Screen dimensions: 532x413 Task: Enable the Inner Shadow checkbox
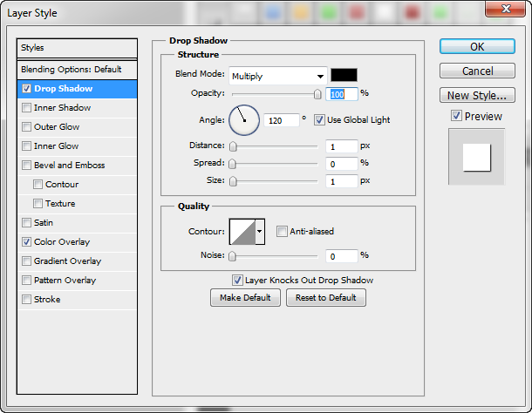(26, 108)
